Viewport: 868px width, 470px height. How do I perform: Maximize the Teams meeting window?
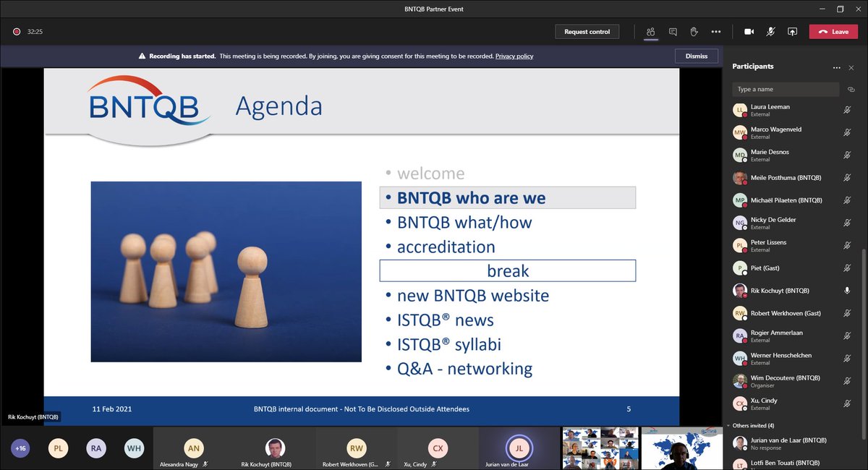pyautogui.click(x=840, y=9)
